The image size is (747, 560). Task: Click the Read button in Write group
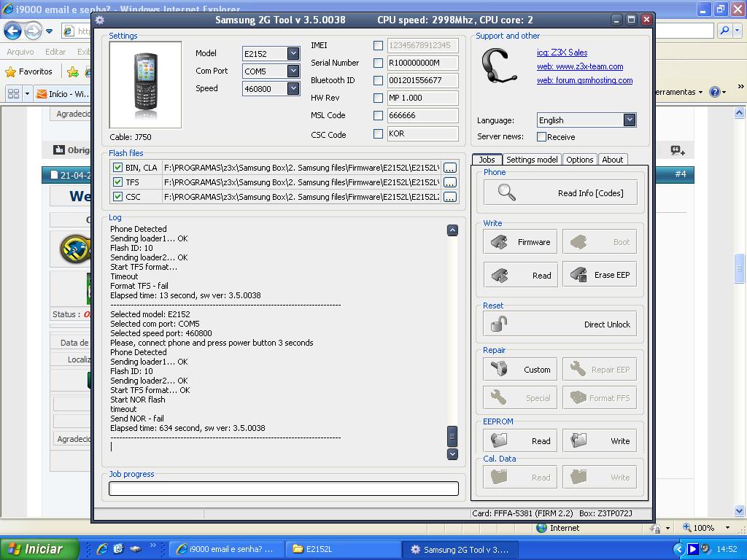(x=520, y=275)
